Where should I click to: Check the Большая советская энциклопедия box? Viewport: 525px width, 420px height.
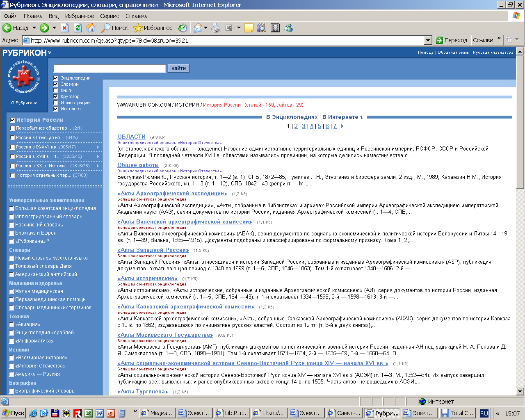(11, 208)
